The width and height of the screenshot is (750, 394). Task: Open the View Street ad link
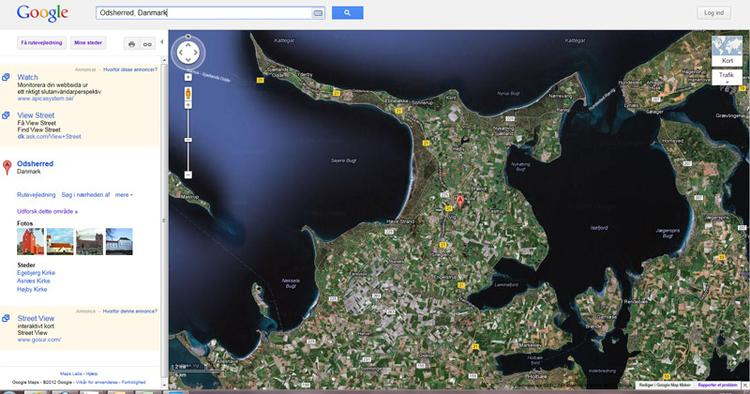(36, 115)
